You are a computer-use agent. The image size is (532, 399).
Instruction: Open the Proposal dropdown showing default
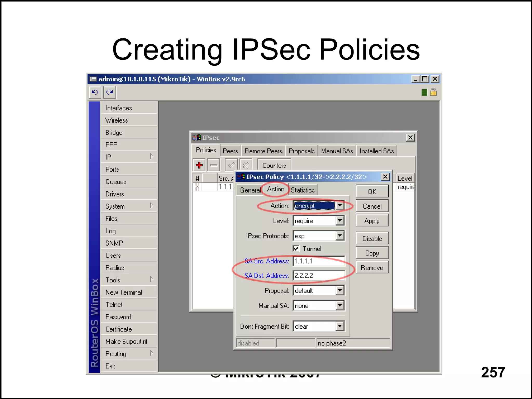pyautogui.click(x=340, y=290)
